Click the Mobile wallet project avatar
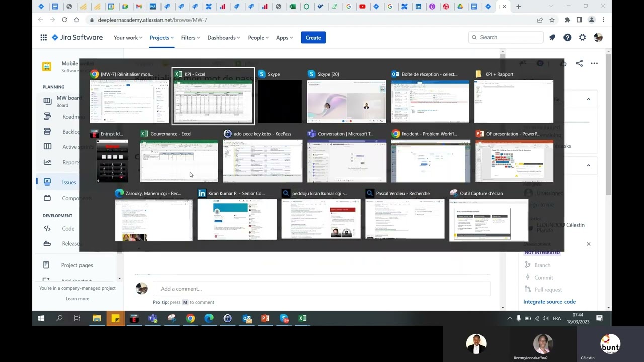The width and height of the screenshot is (644, 362). click(x=47, y=66)
